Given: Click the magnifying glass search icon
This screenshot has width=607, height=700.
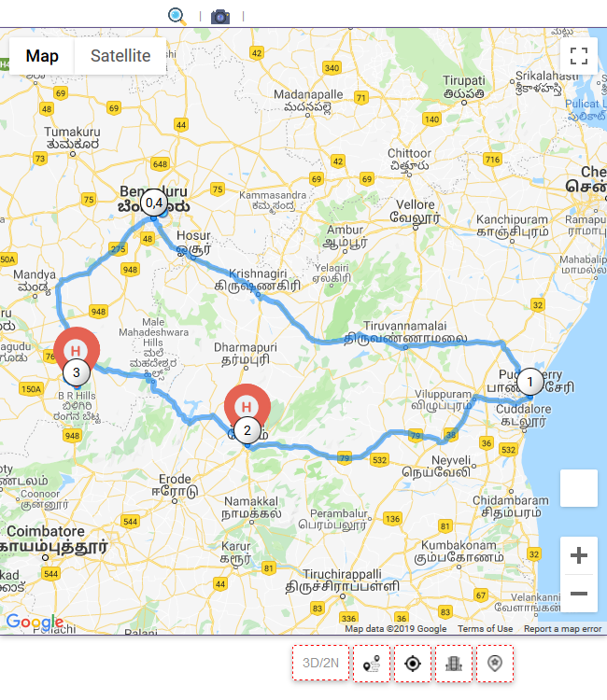Looking at the screenshot, I should tap(176, 17).
